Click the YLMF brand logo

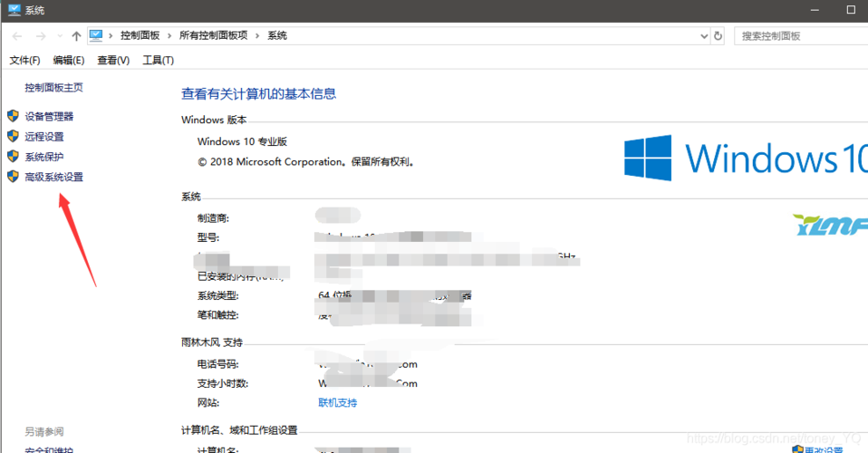[830, 225]
